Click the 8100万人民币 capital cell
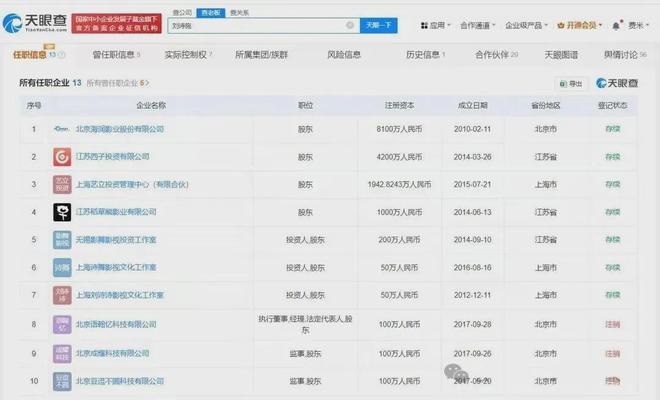The image size is (660, 400). pyautogui.click(x=399, y=129)
